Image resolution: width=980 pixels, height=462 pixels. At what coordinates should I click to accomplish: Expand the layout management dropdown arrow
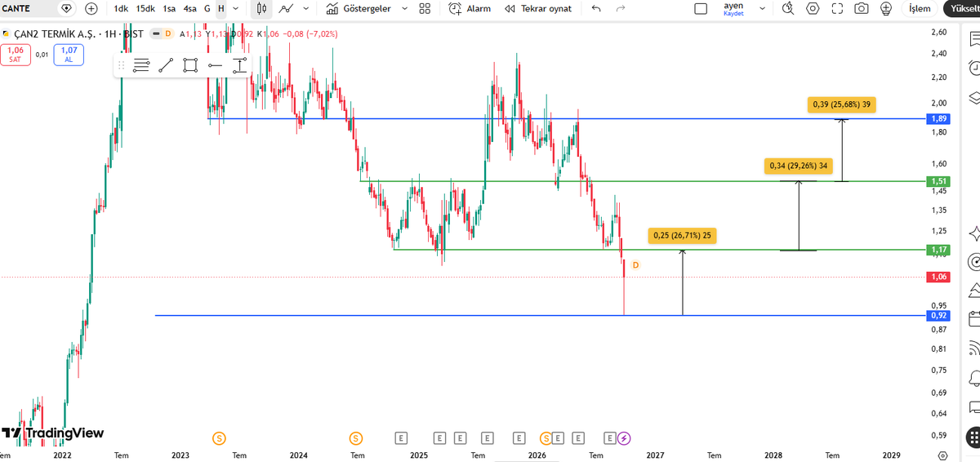point(763,8)
